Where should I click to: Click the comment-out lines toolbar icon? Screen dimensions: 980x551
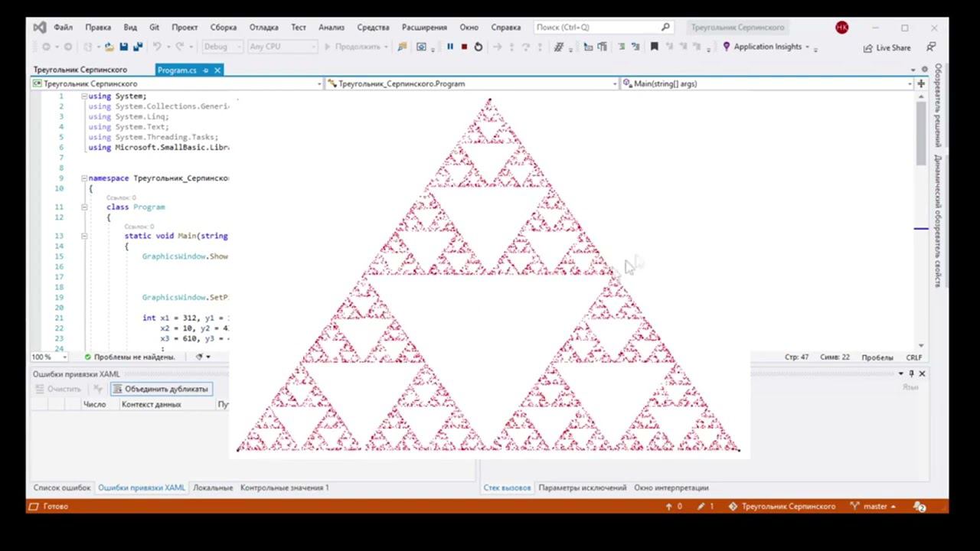(621, 47)
